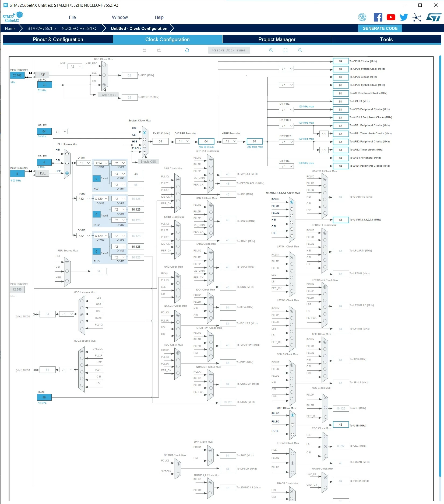This screenshot has width=444, height=504.
Task: Zoom out the clock diagram
Action: click(300, 50)
